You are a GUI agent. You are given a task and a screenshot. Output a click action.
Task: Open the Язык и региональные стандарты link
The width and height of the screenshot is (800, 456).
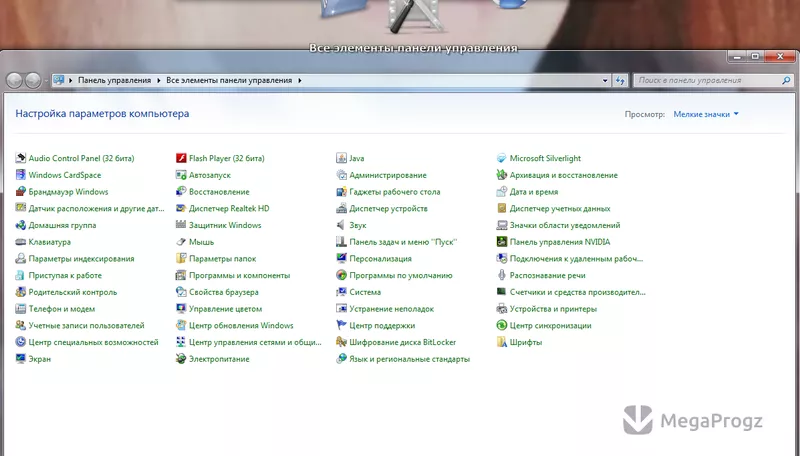click(409, 359)
